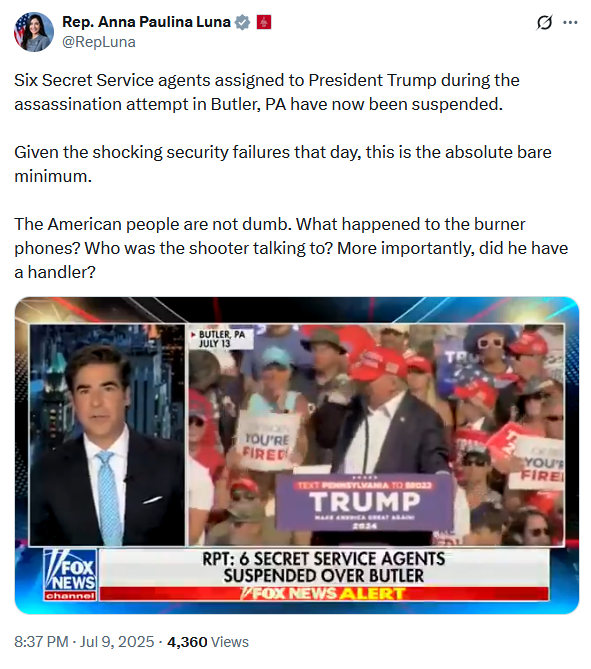Click the left YOU'RE FIRED sign

[266, 439]
